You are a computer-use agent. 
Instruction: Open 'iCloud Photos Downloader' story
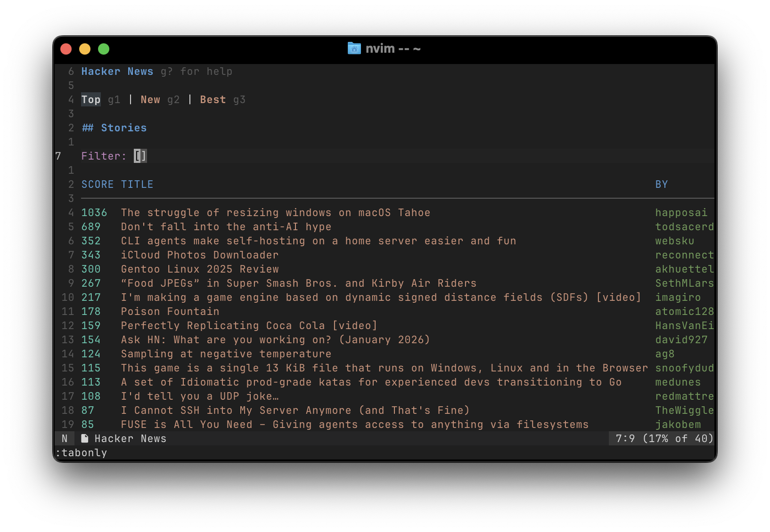click(x=200, y=255)
